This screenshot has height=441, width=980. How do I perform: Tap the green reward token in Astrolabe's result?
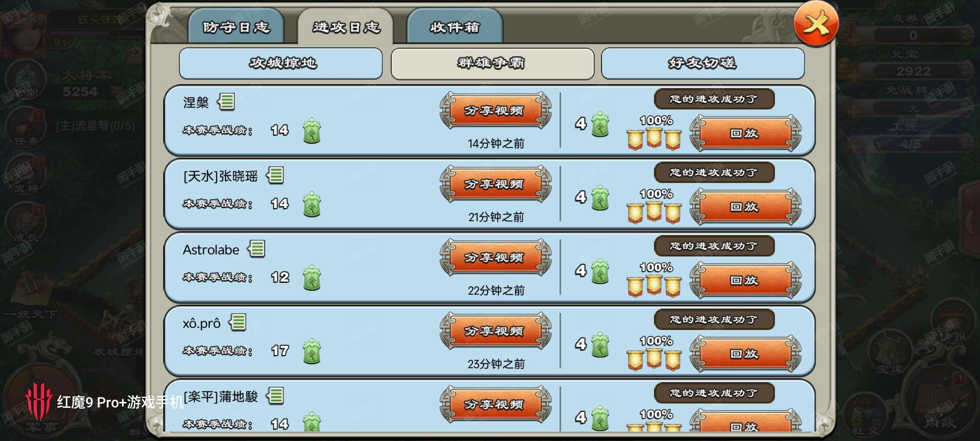point(600,271)
